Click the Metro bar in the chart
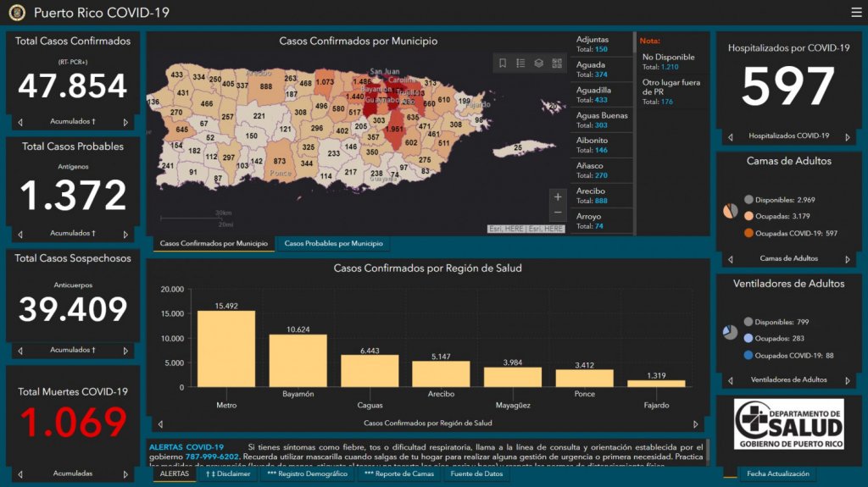 pos(226,348)
